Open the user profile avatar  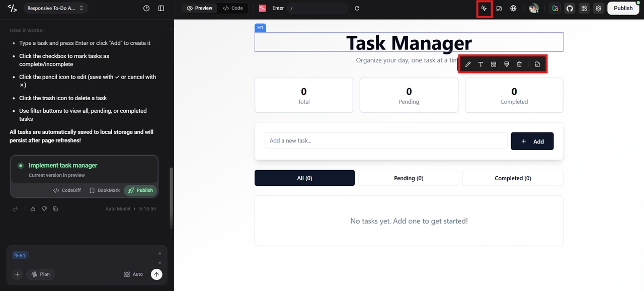click(x=534, y=8)
